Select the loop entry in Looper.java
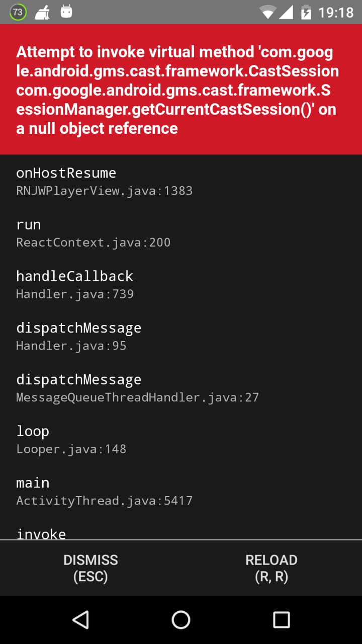The height and width of the screenshot is (644, 362). click(33, 431)
